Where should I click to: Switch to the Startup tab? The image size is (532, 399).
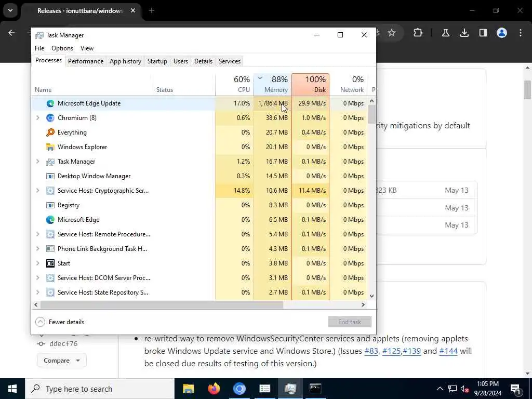coord(157,61)
